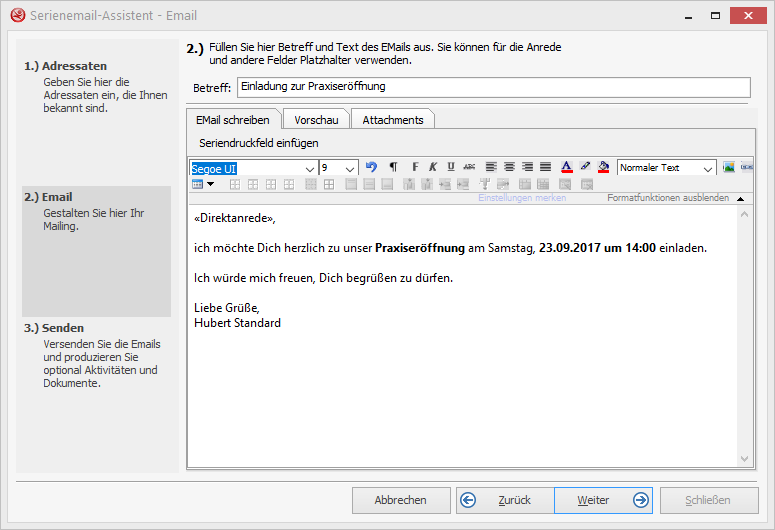
Task: Open the Segoe UI font dropdown
Action: (x=308, y=168)
